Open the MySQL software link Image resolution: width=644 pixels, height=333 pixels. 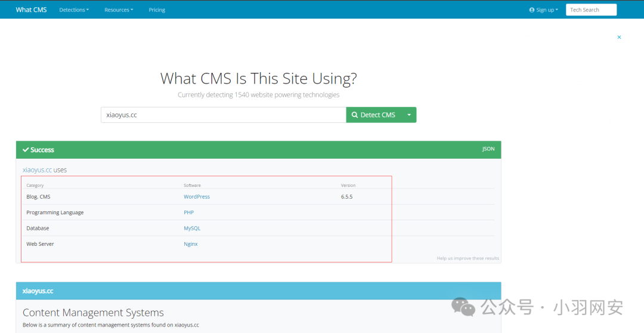pyautogui.click(x=192, y=228)
